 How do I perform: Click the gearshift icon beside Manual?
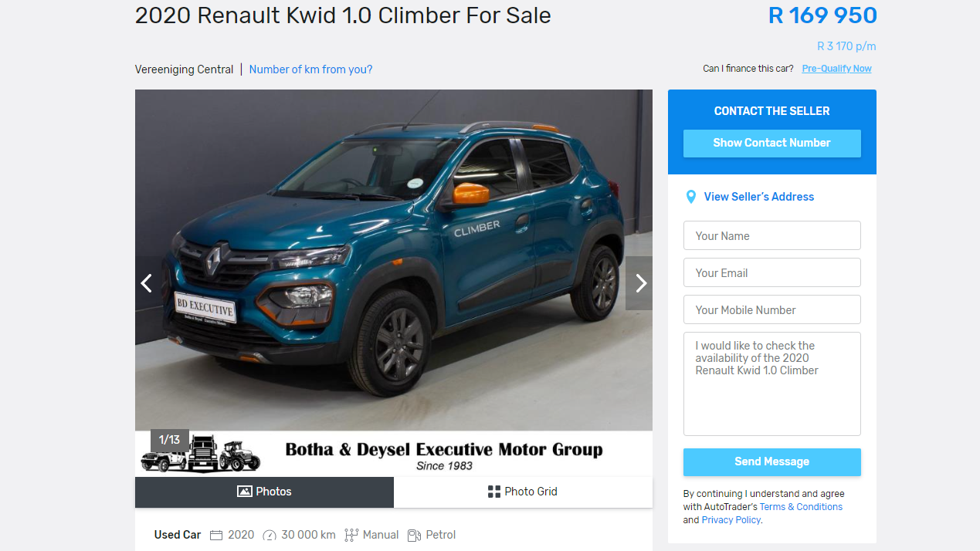coord(351,535)
